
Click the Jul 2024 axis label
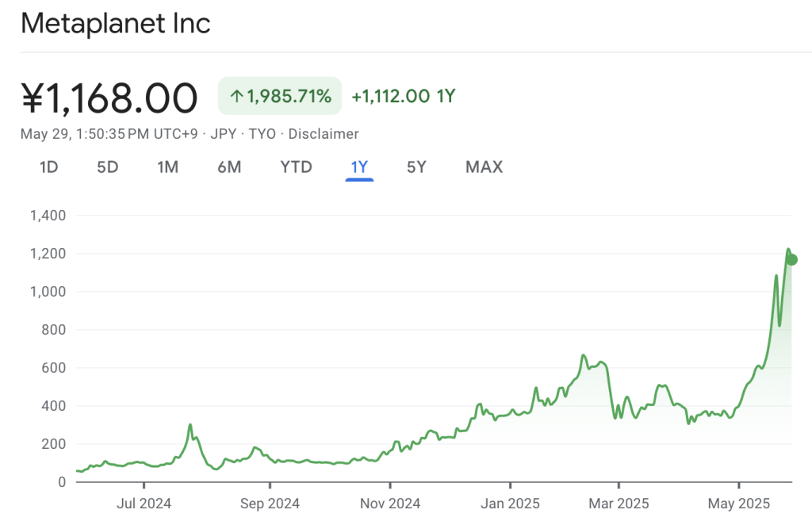pyautogui.click(x=144, y=504)
